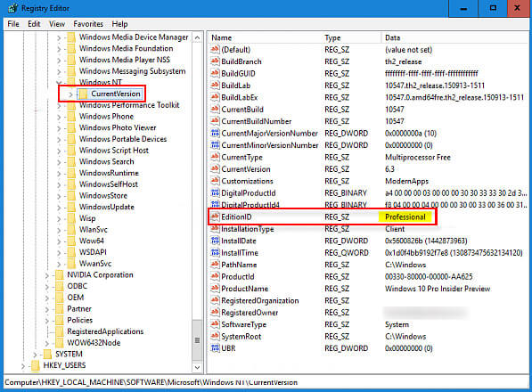Click the SystemRoot string value icon
Screen dimensions: 532x392
[x=215, y=337]
